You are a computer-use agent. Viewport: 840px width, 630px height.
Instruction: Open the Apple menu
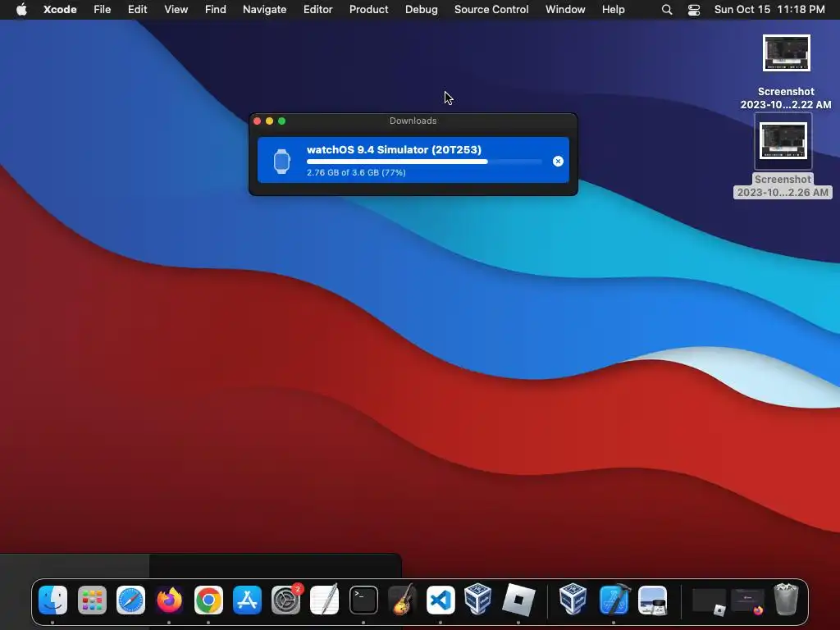click(x=21, y=10)
